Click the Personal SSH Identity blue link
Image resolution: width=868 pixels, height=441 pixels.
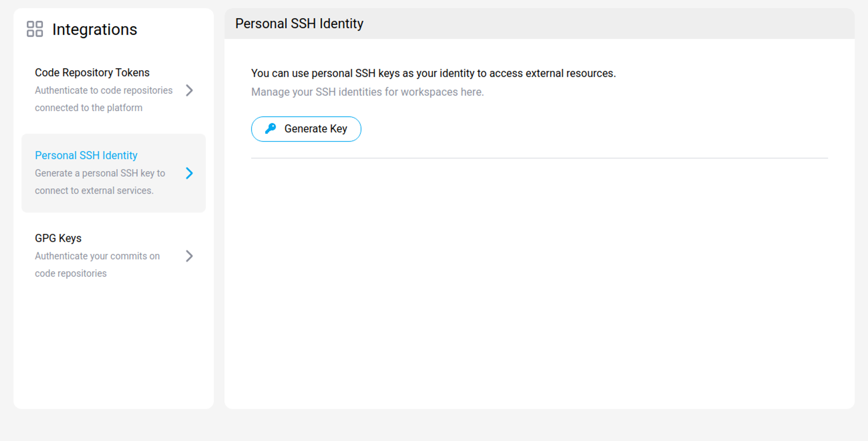(x=86, y=156)
